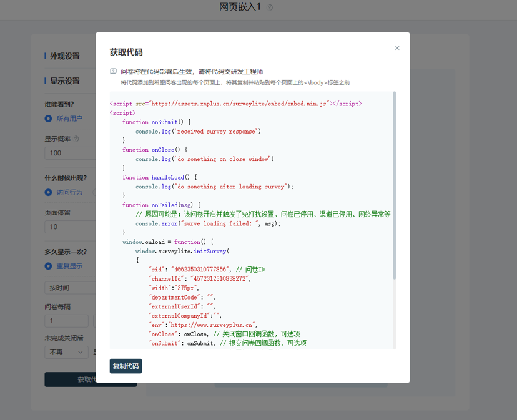This screenshot has height=420, width=517.
Task: Click the 多久显示一次? label
Action: (x=66, y=252)
